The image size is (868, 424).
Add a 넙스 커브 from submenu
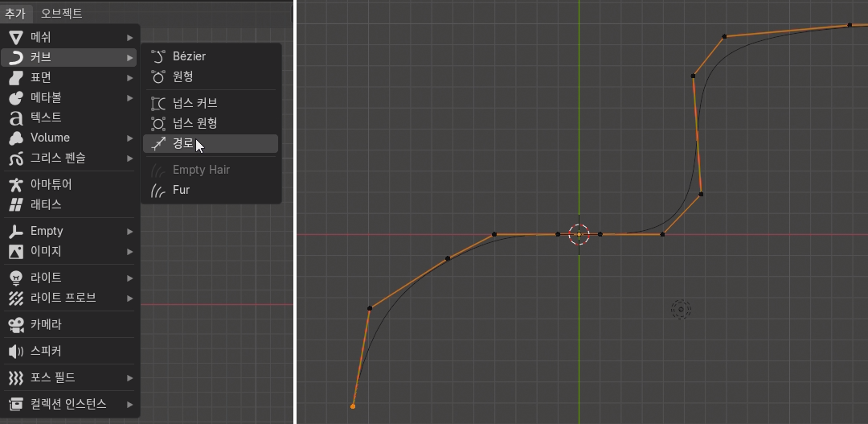coord(211,104)
